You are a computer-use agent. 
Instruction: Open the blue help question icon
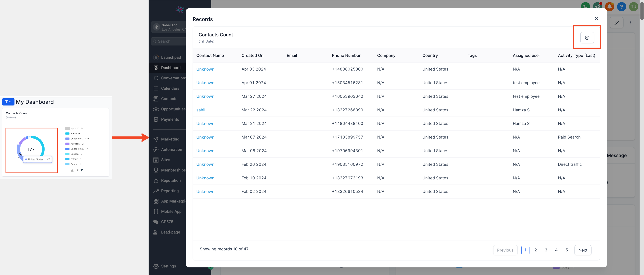coord(621,7)
